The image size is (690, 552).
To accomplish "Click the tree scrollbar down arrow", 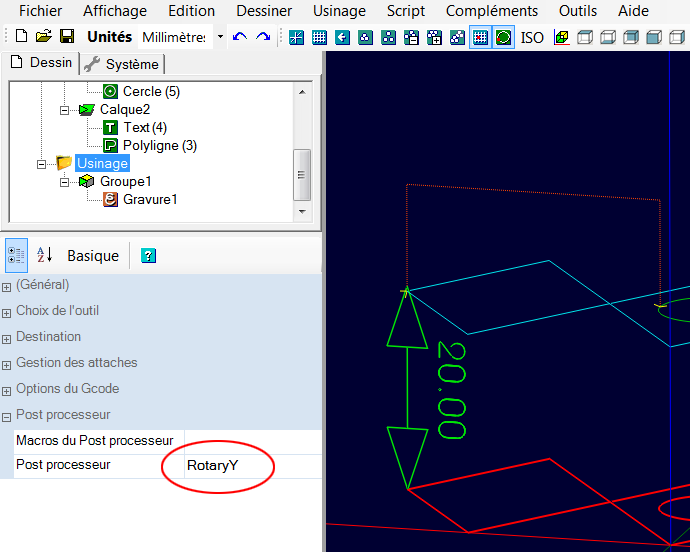I will coord(302,212).
